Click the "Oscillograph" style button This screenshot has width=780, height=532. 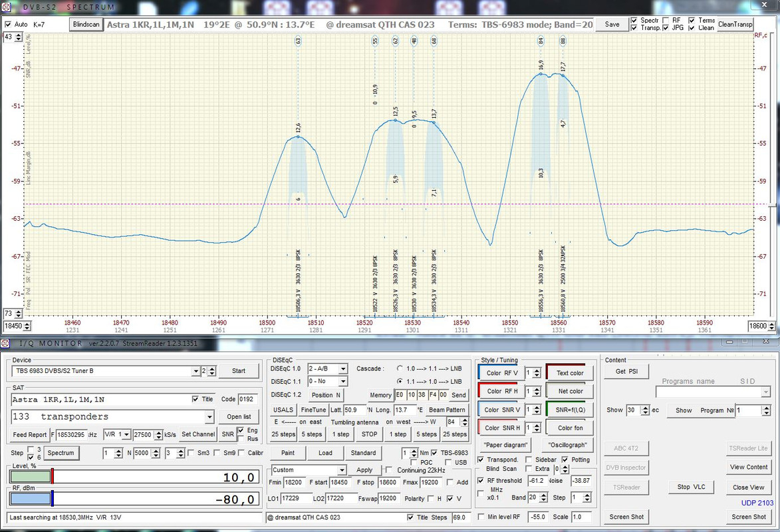click(x=568, y=445)
